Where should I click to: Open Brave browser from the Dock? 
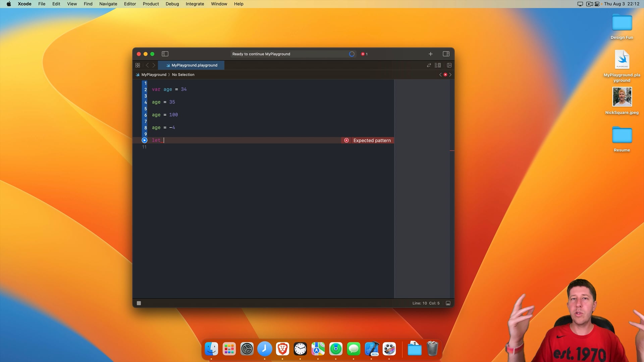click(282, 349)
